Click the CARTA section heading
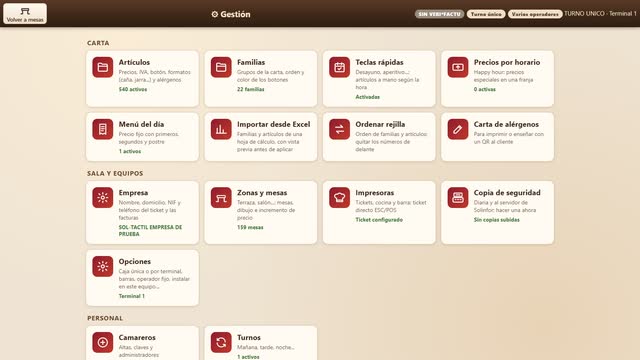Screen dimensions: 640x360 pos(98,43)
